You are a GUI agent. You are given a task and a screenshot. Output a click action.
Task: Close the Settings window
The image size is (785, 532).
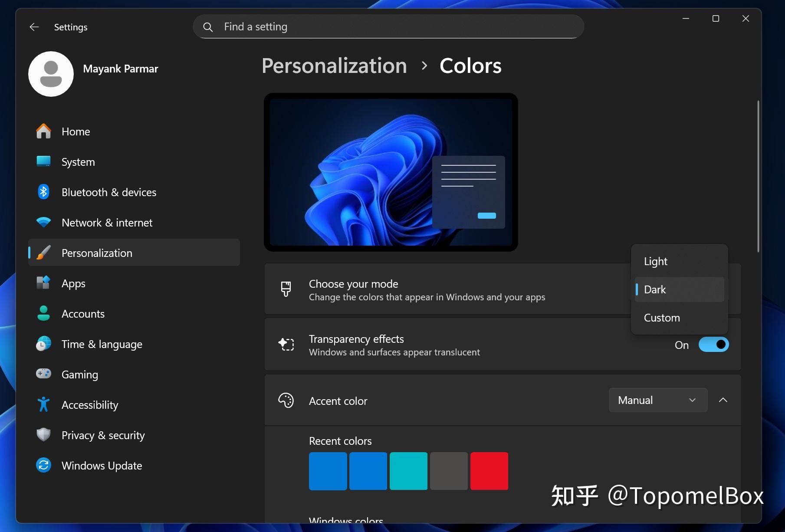point(746,18)
